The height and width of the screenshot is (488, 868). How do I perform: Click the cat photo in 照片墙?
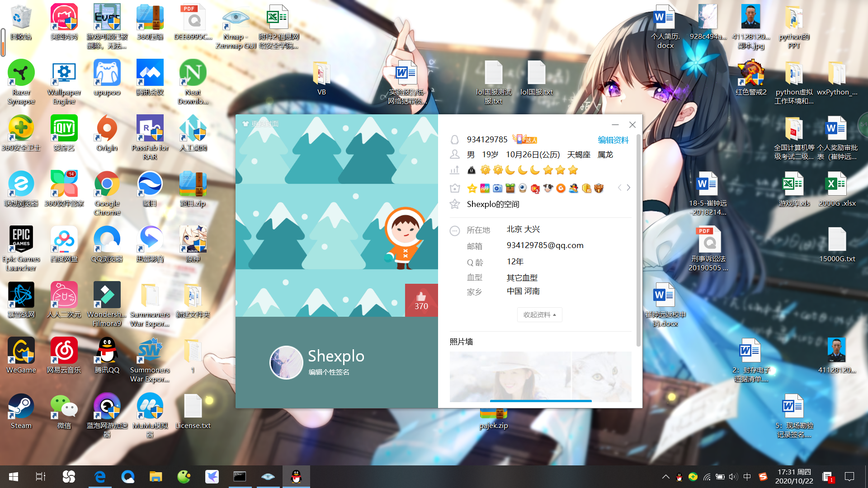601,377
